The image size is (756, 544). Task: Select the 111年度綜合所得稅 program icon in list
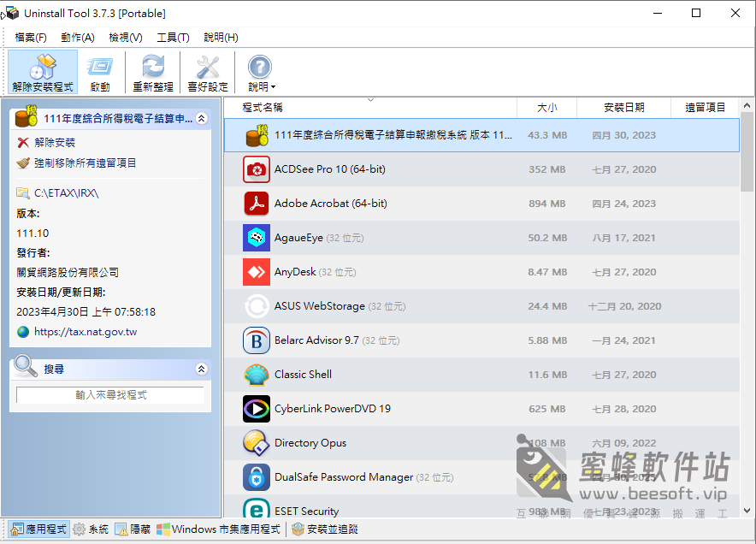257,135
